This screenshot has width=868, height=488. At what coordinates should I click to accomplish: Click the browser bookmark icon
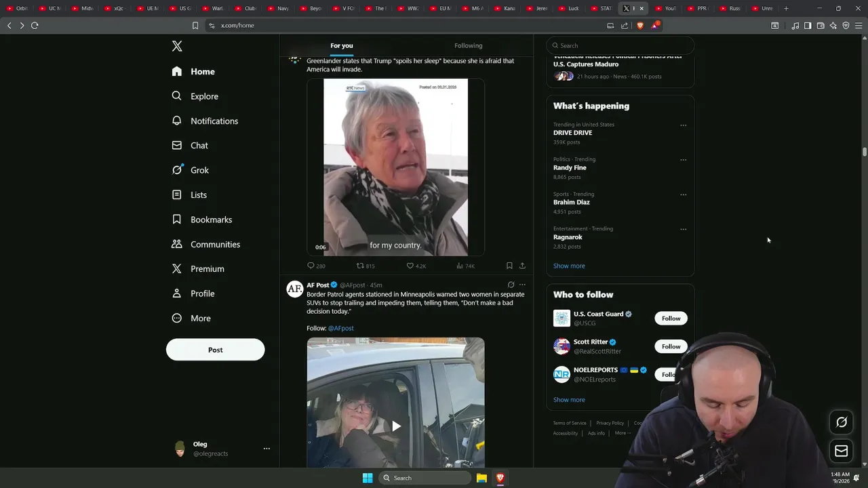click(x=195, y=25)
